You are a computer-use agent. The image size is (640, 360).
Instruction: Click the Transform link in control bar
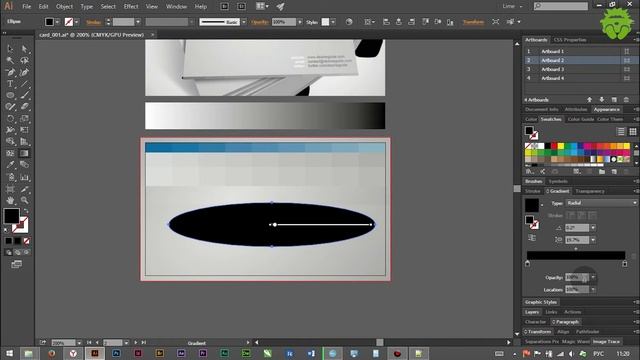click(473, 22)
